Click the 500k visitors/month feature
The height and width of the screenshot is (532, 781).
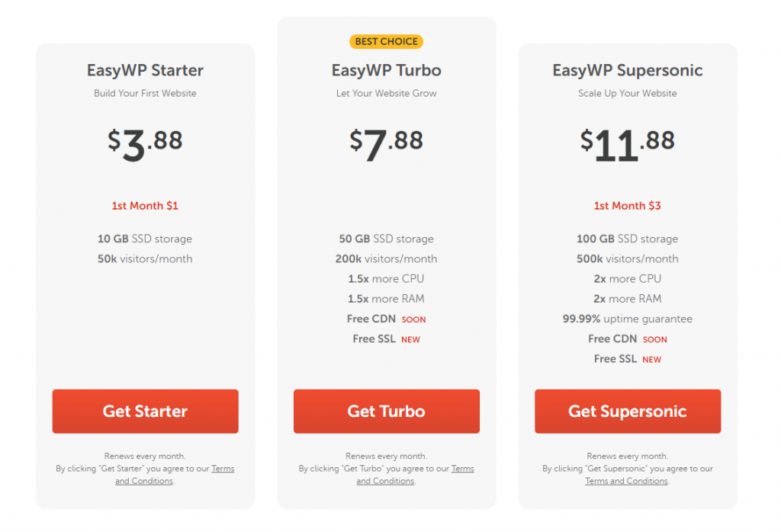[x=627, y=259]
